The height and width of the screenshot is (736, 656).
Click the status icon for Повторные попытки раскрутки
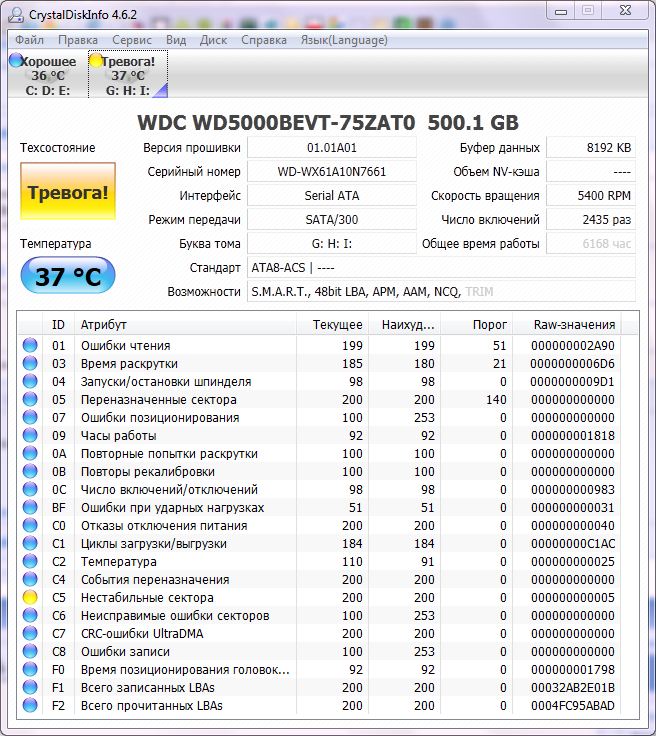click(30, 453)
